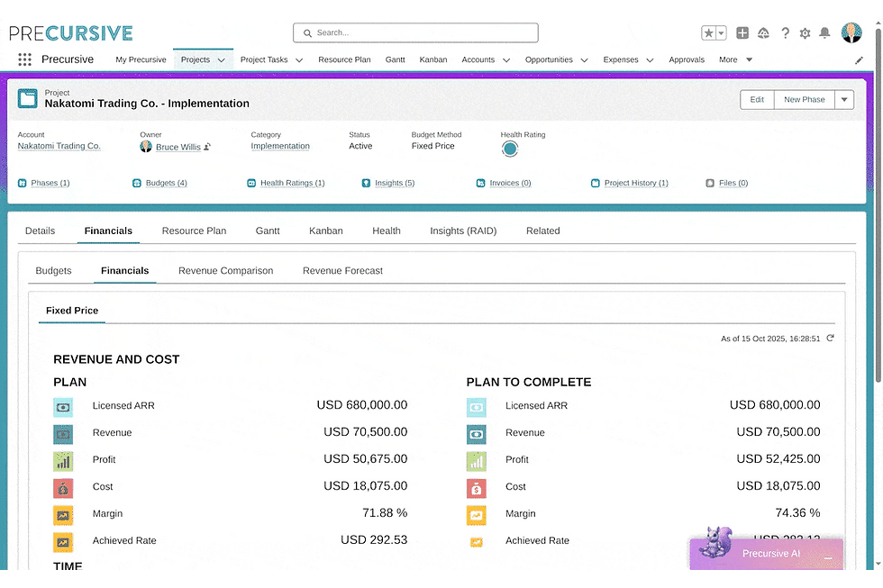Switch to the project Resource Plan tab
The width and height of the screenshot is (883, 588).
click(x=195, y=231)
